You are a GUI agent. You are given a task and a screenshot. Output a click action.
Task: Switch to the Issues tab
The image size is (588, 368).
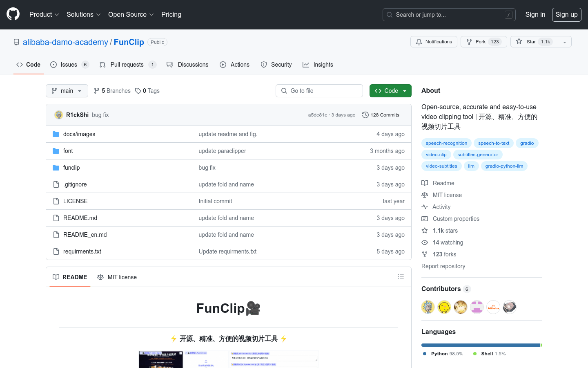69,65
